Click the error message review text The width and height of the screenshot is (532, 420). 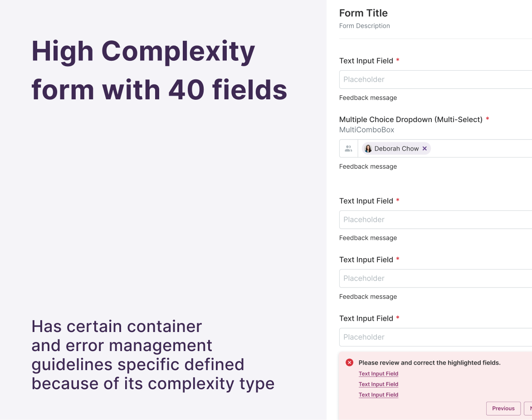tap(430, 363)
